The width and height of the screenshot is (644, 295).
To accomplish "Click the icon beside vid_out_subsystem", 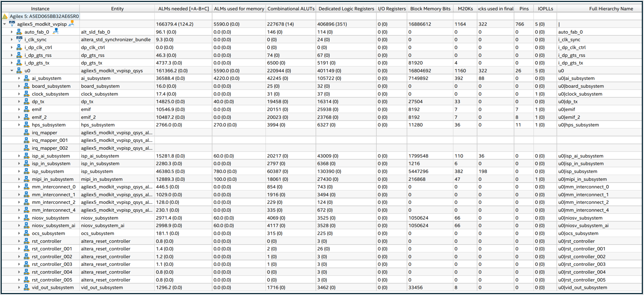I will click(x=26, y=288).
